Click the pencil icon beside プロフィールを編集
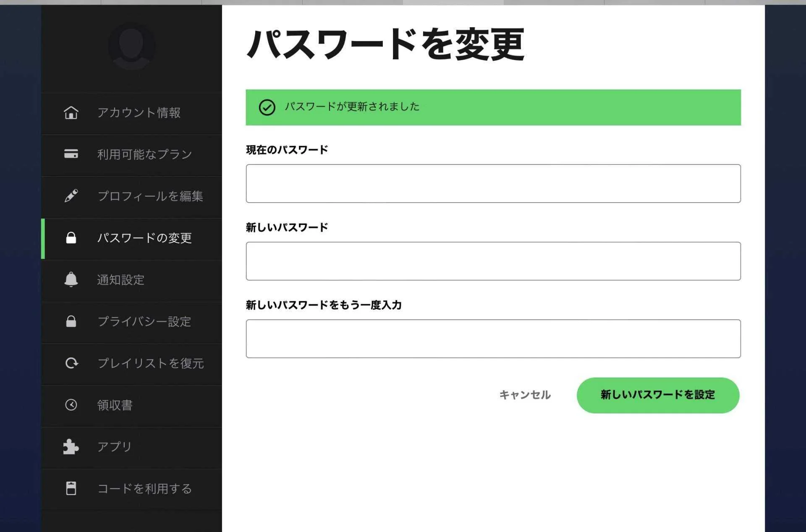Screen dimensions: 806x532 (71, 196)
